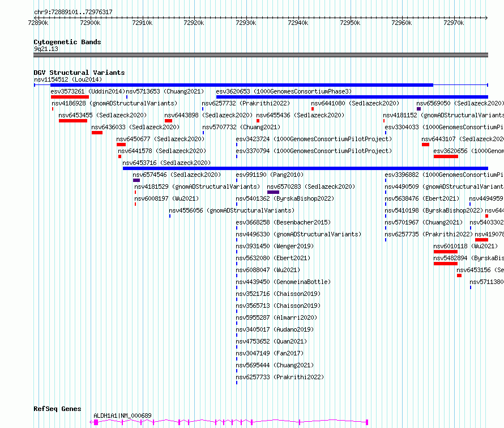
Task: Click the purple bar under nsv6569050
Action: 418,109
